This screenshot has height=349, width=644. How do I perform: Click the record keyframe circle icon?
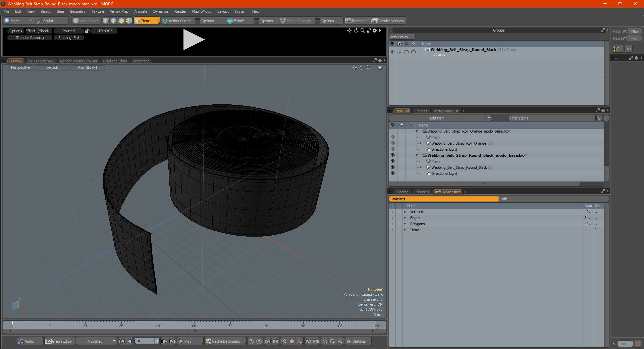292,341
